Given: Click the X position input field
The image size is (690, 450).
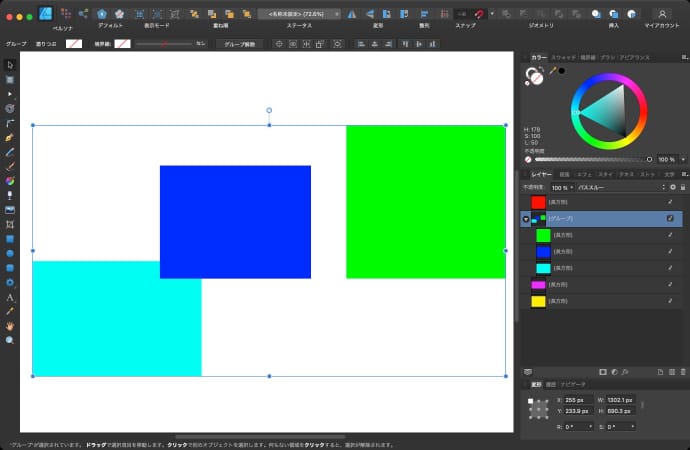Looking at the screenshot, I should (578, 400).
